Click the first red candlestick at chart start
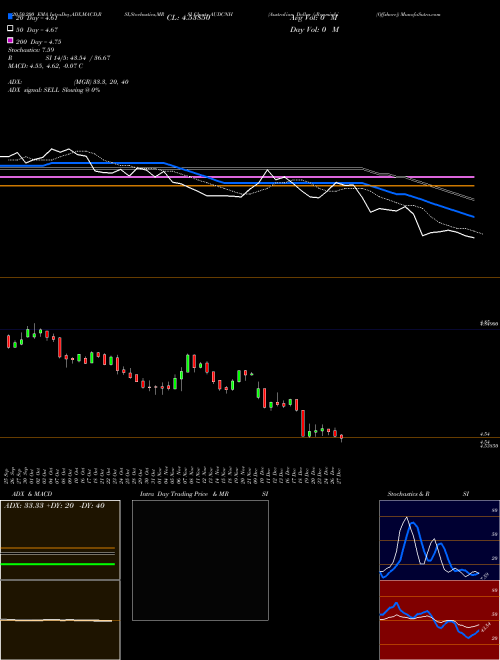 8,341
